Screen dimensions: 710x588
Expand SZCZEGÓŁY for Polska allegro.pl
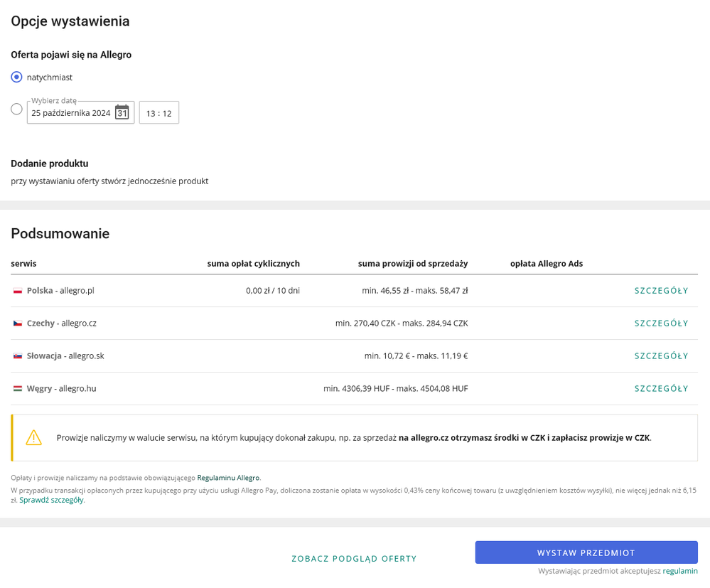pyautogui.click(x=661, y=291)
